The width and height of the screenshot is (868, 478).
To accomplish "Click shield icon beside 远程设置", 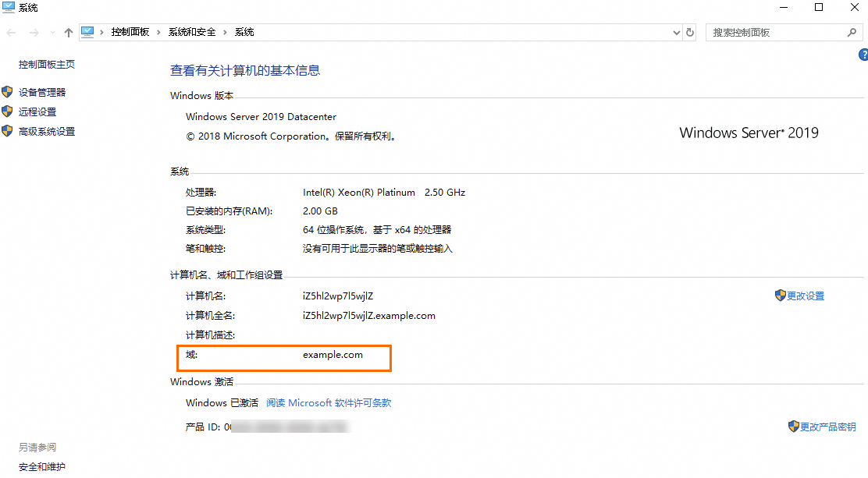I will [x=7, y=112].
